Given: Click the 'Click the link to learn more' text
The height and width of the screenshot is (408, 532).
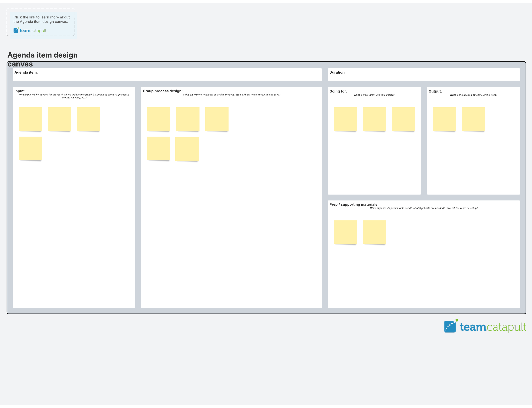Looking at the screenshot, I should (x=41, y=20).
